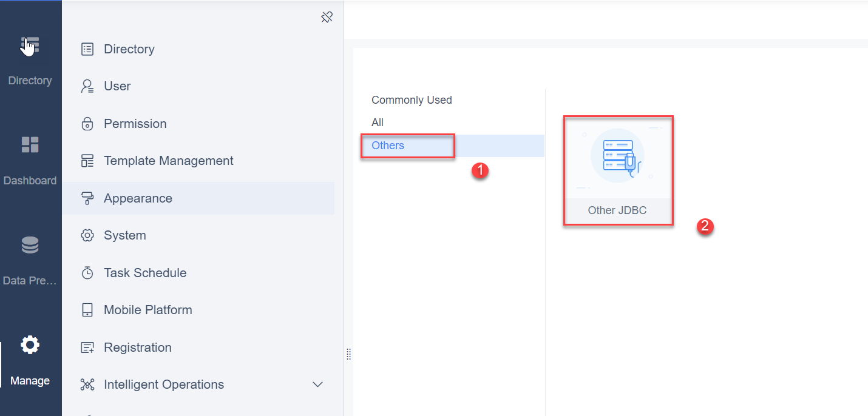Viewport: 868px width, 416px height.
Task: Open the Dashboard panel icon
Action: click(30, 144)
